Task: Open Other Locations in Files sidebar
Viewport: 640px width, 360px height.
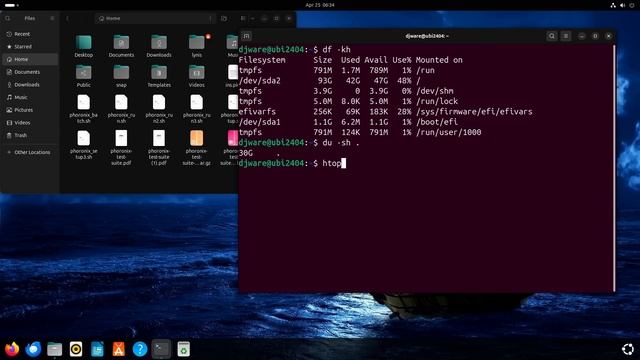Action: (30, 152)
